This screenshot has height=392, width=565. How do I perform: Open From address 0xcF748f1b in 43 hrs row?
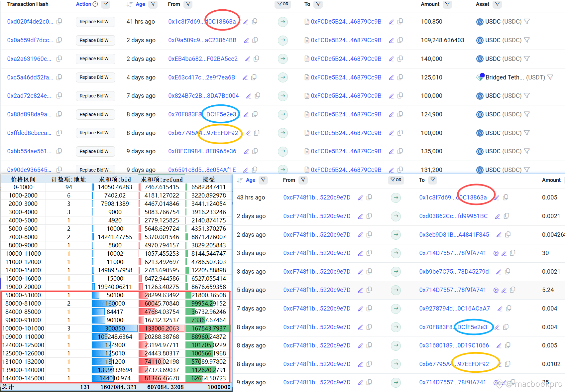(x=317, y=197)
